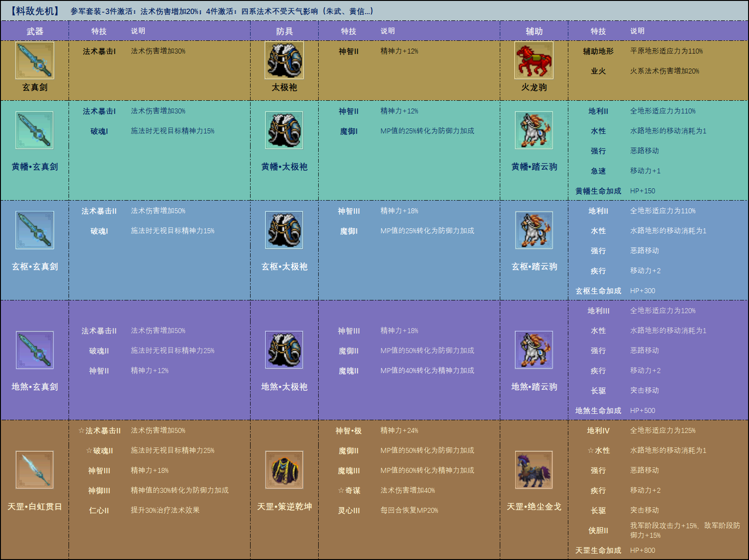Select the 玄枢•玄真剑 weapon icon
749x560 pixels.
tap(35, 230)
